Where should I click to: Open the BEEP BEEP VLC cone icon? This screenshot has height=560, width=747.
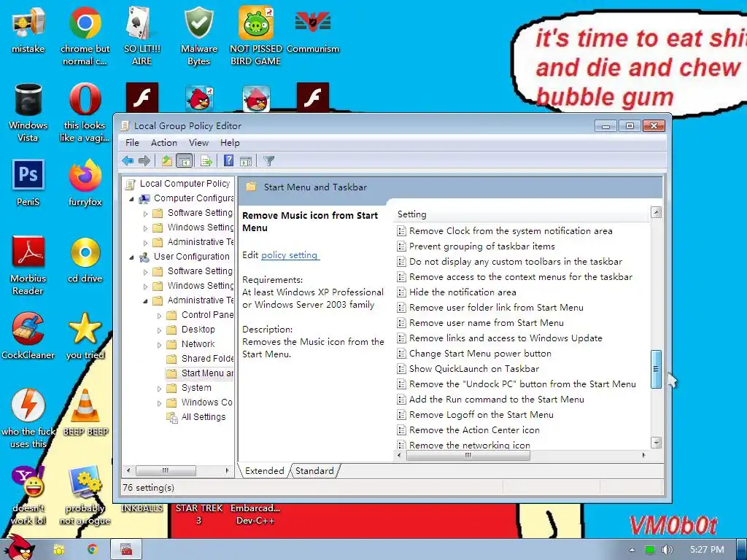click(85, 413)
